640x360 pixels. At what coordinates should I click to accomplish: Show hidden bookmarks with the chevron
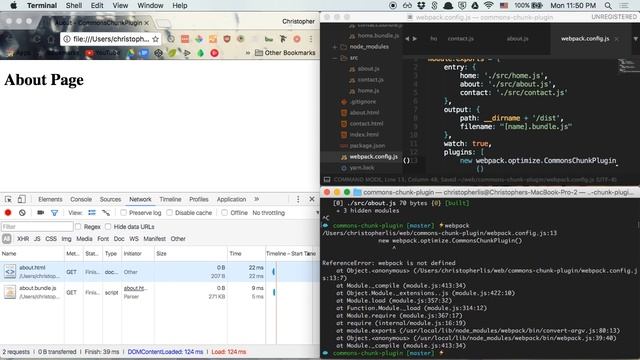247,53
